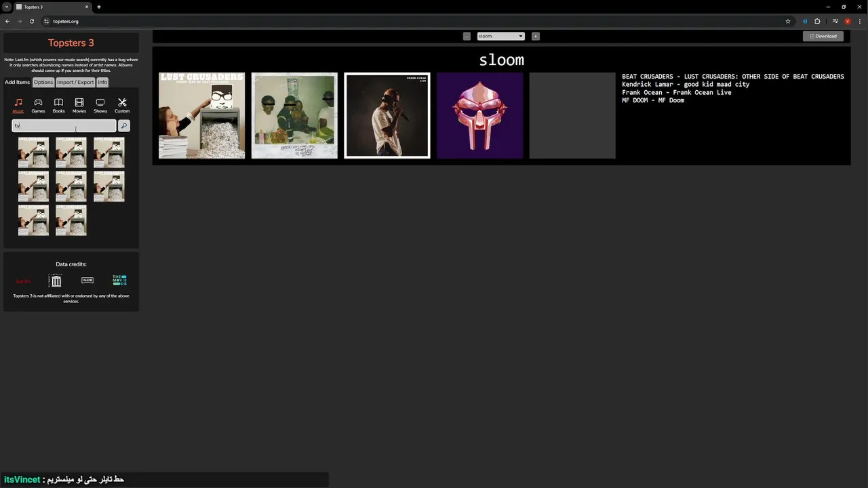Viewport: 868px width, 488px height.
Task: Select the Games category icon
Action: point(38,105)
